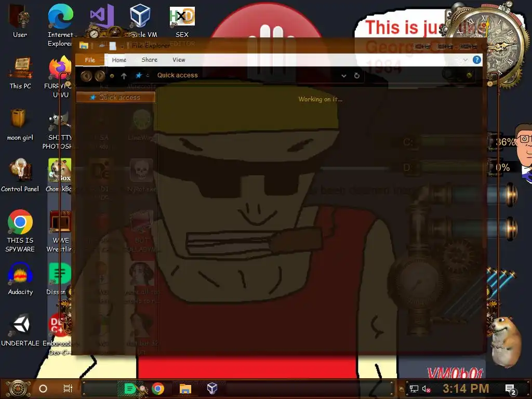Screen dimensions: 532x399
Task: Select Quick access in the navigation pane
Action: pyautogui.click(x=116, y=97)
